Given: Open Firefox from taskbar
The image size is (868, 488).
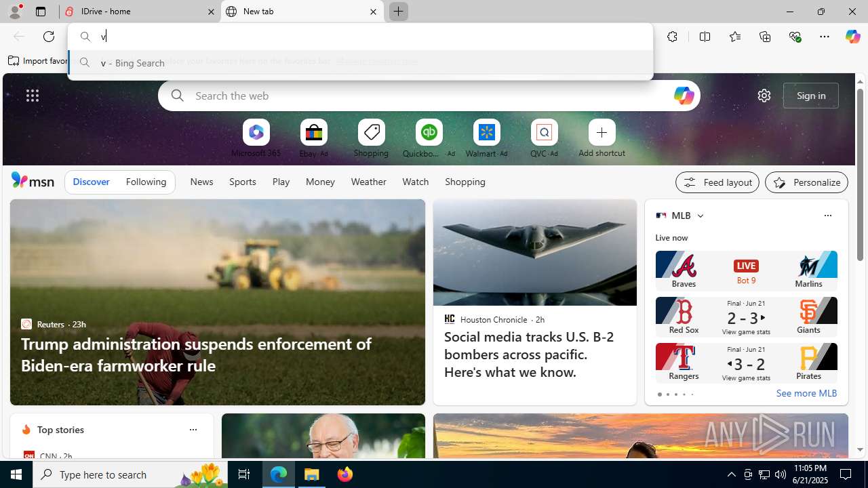Looking at the screenshot, I should [x=345, y=474].
